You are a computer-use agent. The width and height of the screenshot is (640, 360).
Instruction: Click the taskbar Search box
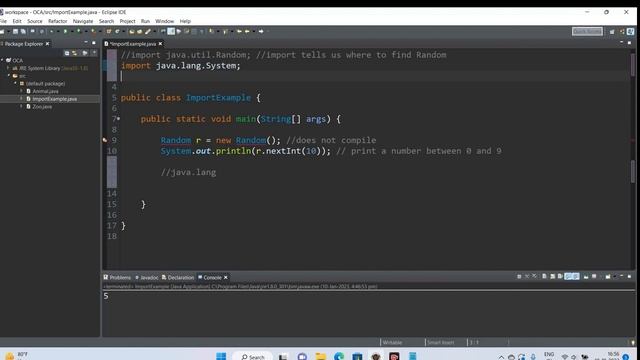[x=252, y=356]
